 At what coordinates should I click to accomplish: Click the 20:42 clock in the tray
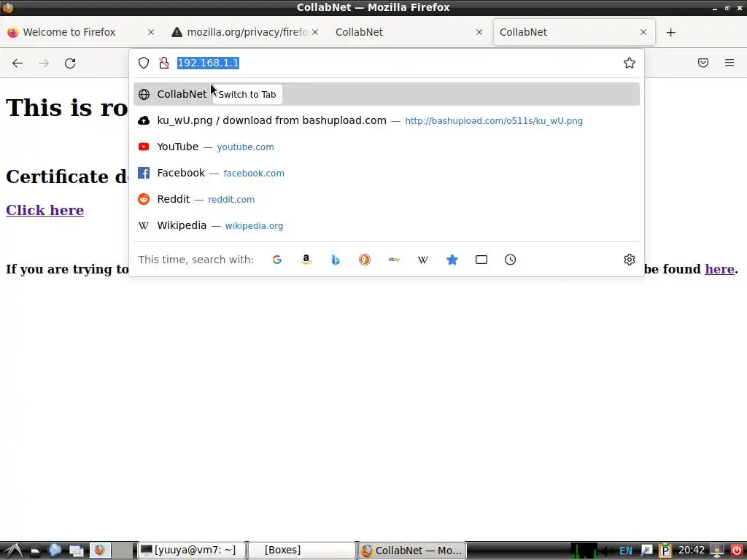click(692, 551)
